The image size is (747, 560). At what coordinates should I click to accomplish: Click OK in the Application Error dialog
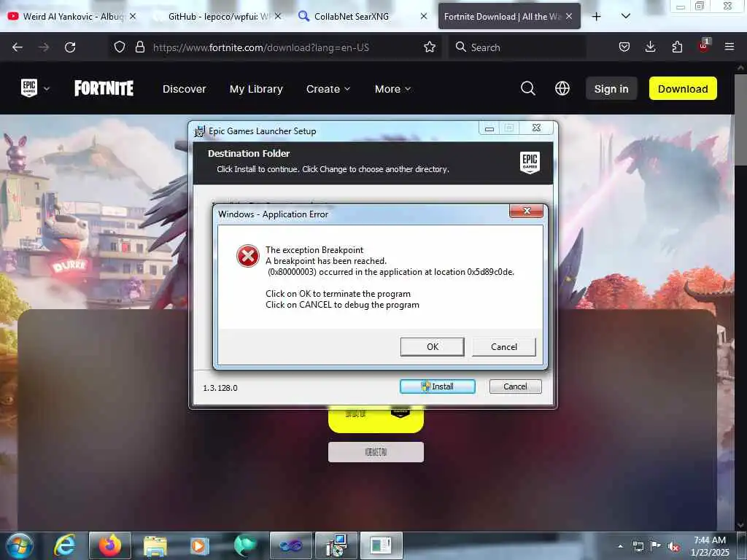pyautogui.click(x=432, y=346)
